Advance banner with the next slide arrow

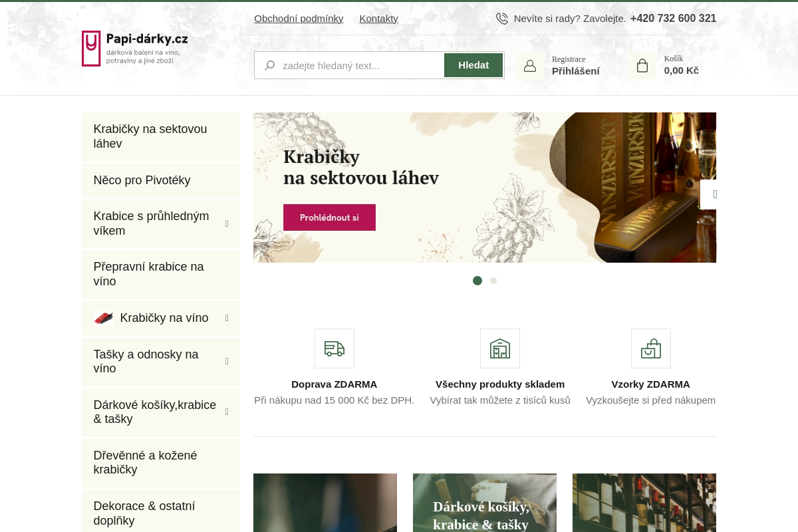[x=712, y=194]
